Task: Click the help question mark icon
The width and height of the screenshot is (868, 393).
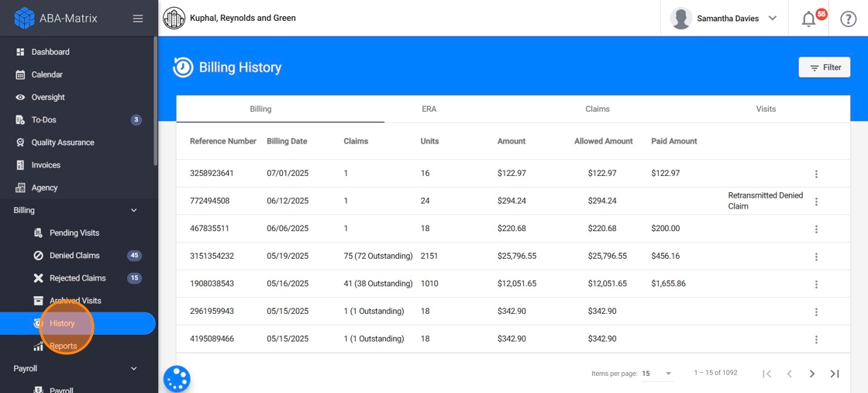Action: click(849, 19)
